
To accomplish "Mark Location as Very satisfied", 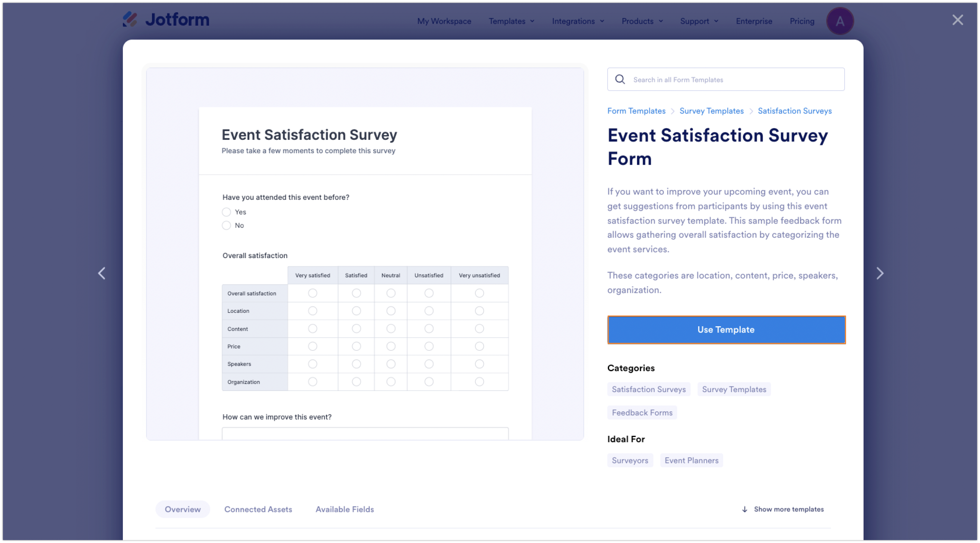I will point(313,311).
